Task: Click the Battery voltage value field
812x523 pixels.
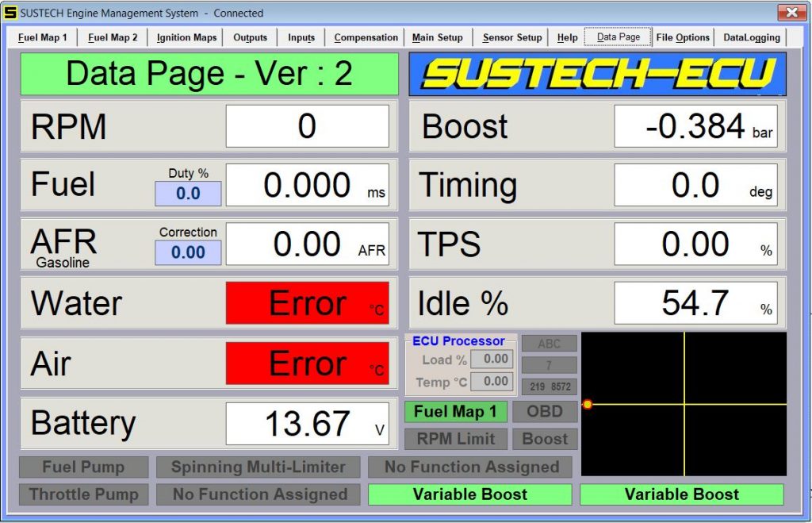Action: [307, 424]
